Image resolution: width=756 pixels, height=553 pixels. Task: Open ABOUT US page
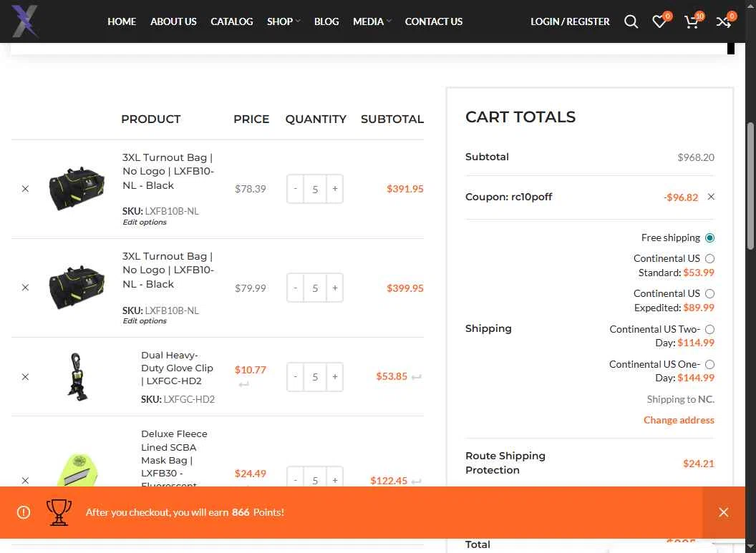tap(173, 21)
